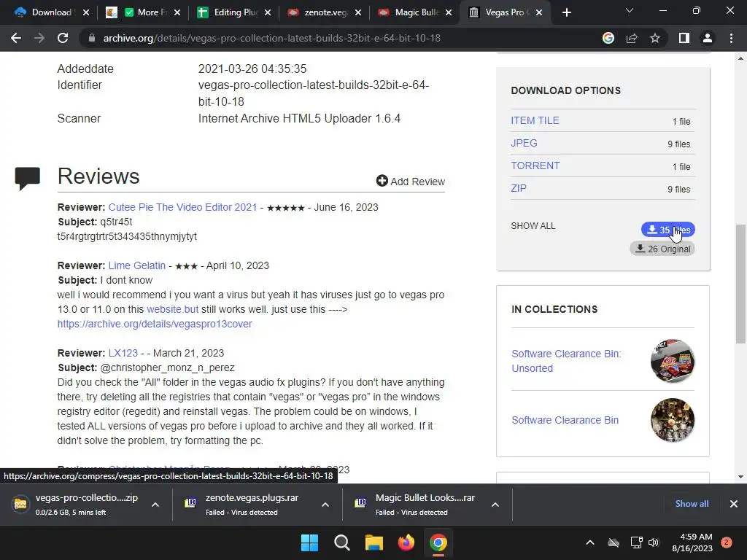Open Windows taskbar search
747x560 pixels.
342,542
